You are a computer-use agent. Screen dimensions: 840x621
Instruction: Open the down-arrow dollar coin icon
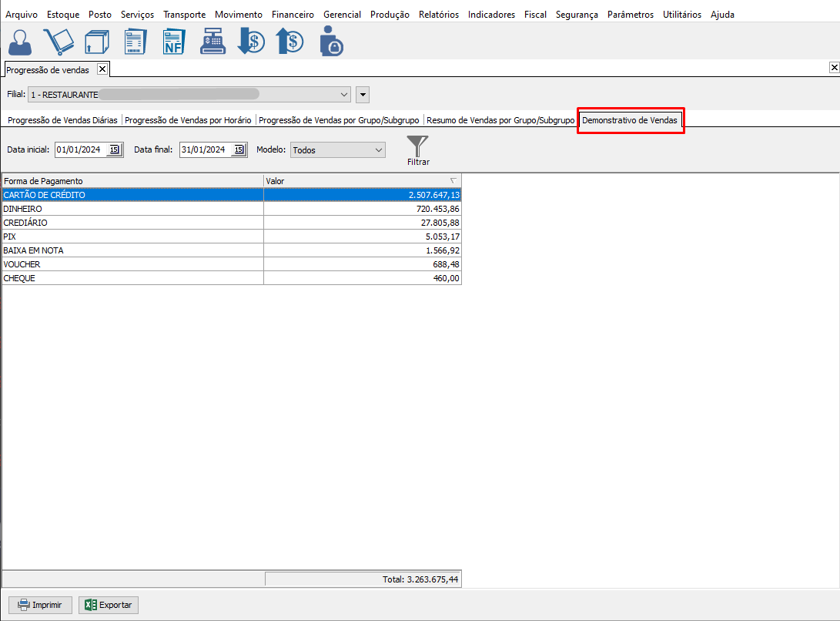coord(251,42)
